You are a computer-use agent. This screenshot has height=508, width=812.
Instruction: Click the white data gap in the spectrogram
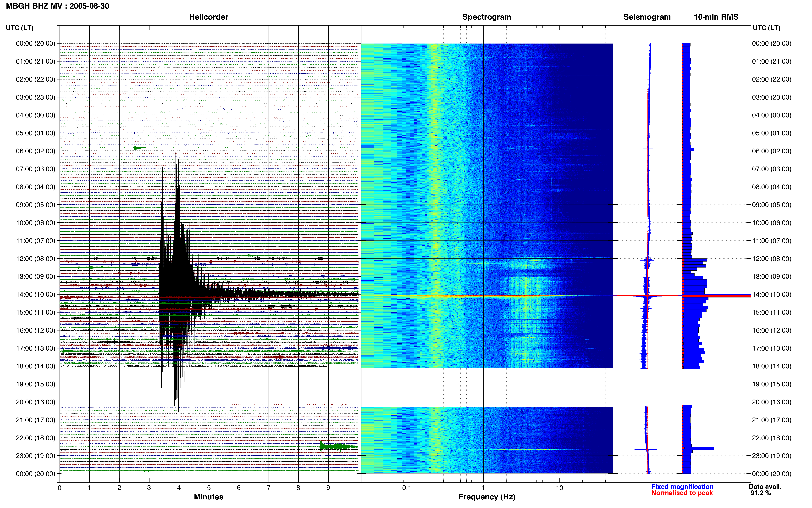[487, 387]
